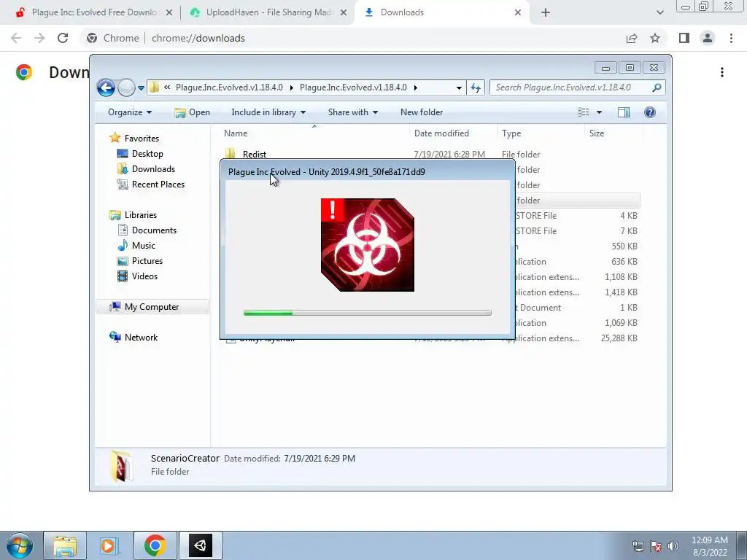Click the Unity loading progress bar
747x560 pixels.
[x=368, y=313]
